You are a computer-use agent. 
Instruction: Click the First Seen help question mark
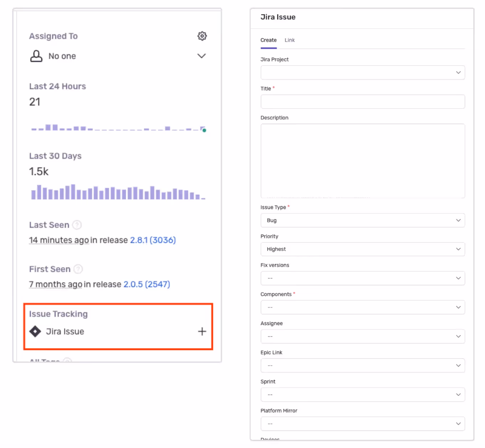pyautogui.click(x=78, y=269)
